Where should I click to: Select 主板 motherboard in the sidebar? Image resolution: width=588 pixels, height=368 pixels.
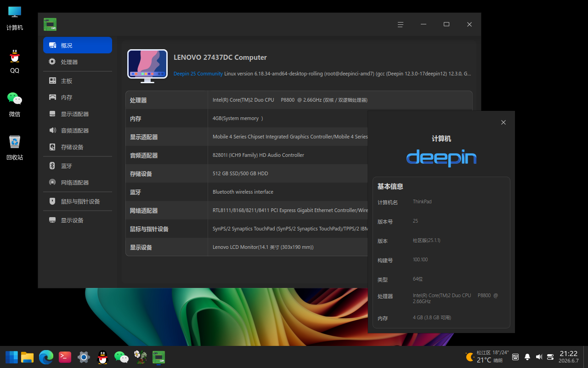tap(78, 81)
